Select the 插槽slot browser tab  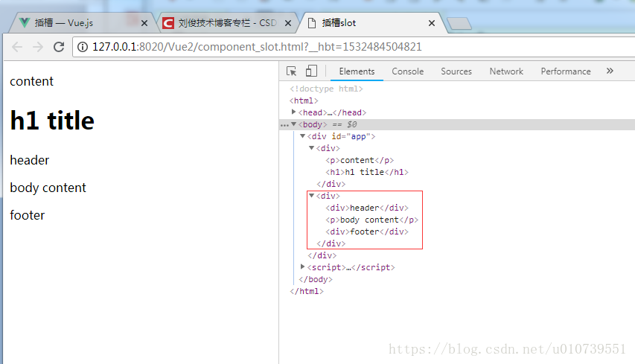pyautogui.click(x=372, y=22)
